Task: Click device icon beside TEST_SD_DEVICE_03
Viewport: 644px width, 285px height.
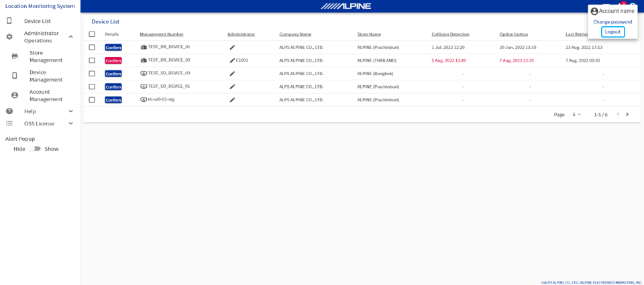Action: [144, 74]
